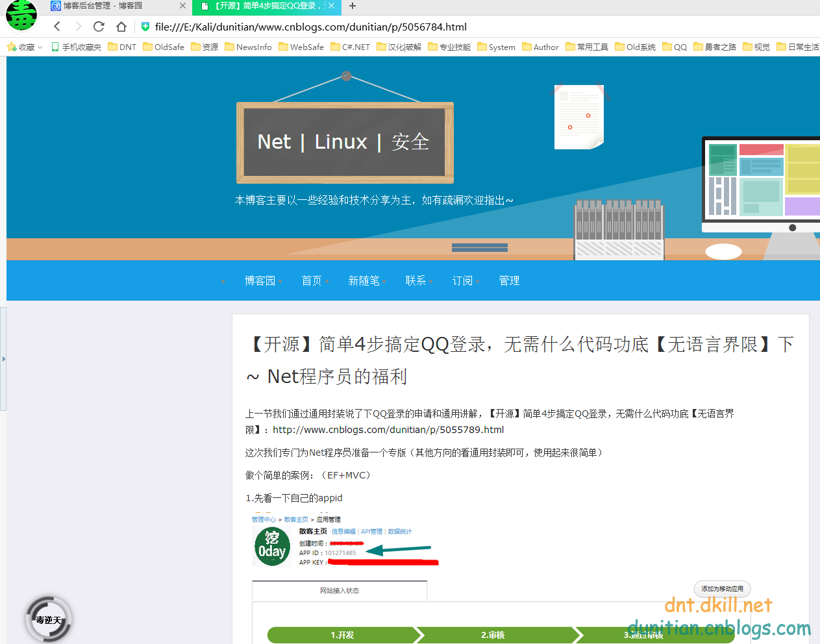Open the browser home page
820x644 pixels.
pos(121,27)
